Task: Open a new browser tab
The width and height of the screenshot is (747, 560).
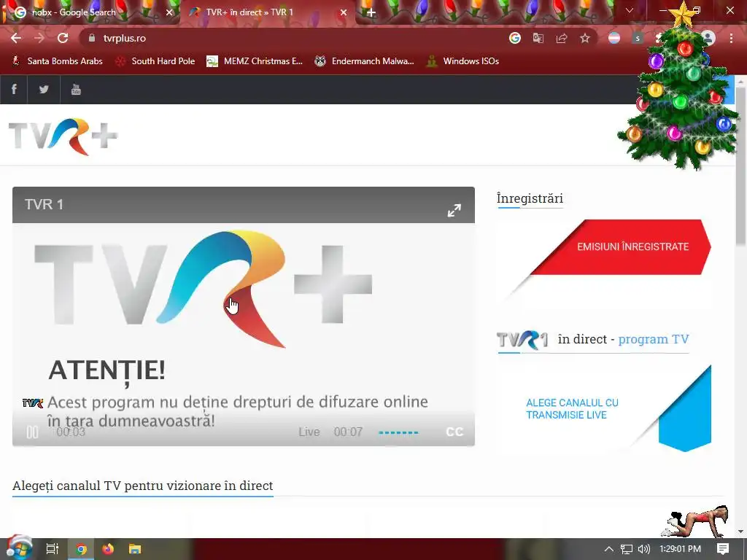Action: 371,12
